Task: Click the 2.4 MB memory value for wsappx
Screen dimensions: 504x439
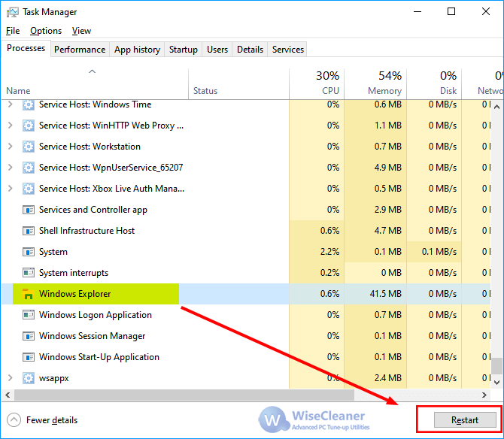Action: click(x=388, y=378)
